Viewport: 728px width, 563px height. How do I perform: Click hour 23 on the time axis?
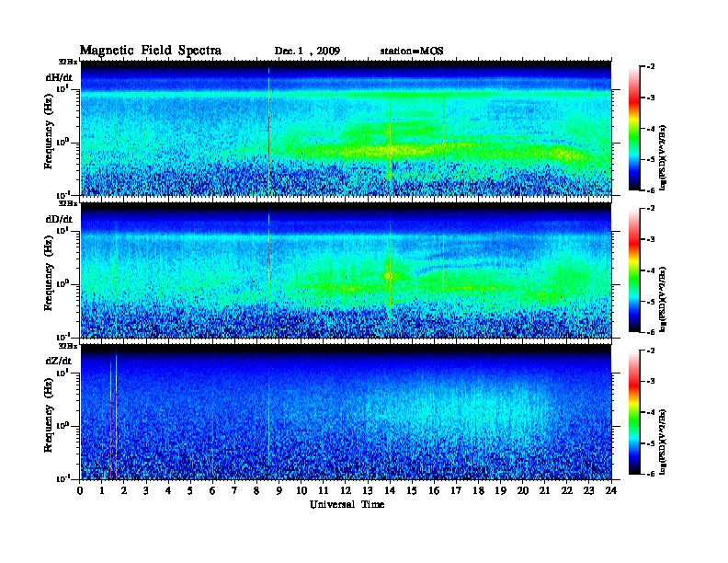click(x=589, y=491)
